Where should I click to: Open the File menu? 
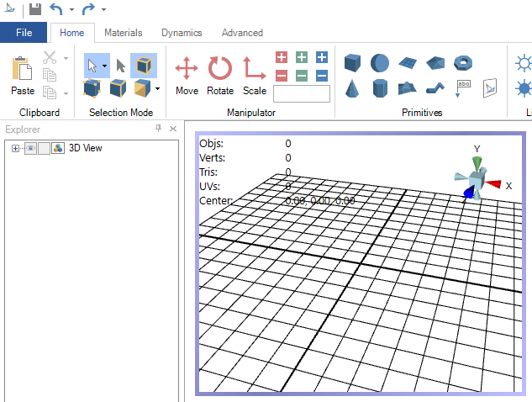tap(24, 33)
